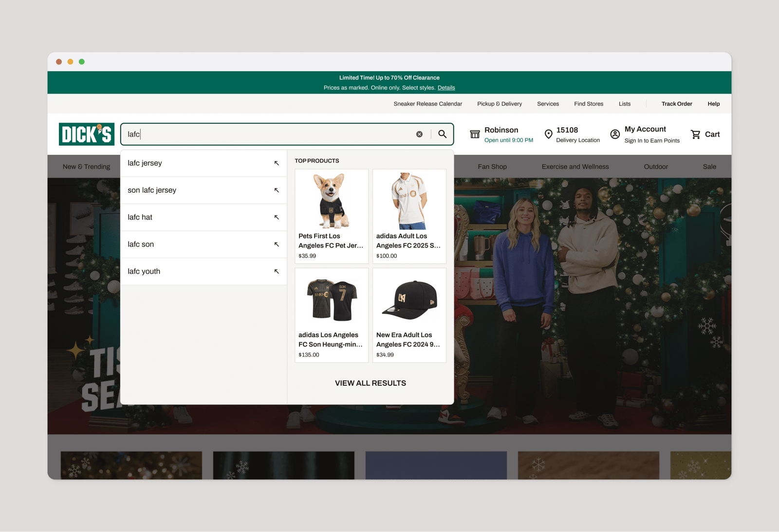Clear the search field with the X icon
Screen dimensions: 779x532
click(x=419, y=134)
